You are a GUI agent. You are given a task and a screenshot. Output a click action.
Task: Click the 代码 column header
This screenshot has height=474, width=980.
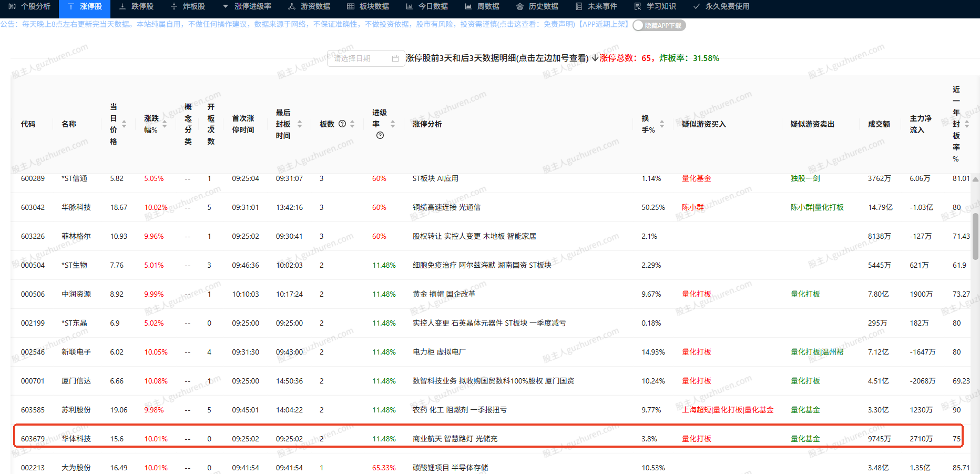coord(28,124)
